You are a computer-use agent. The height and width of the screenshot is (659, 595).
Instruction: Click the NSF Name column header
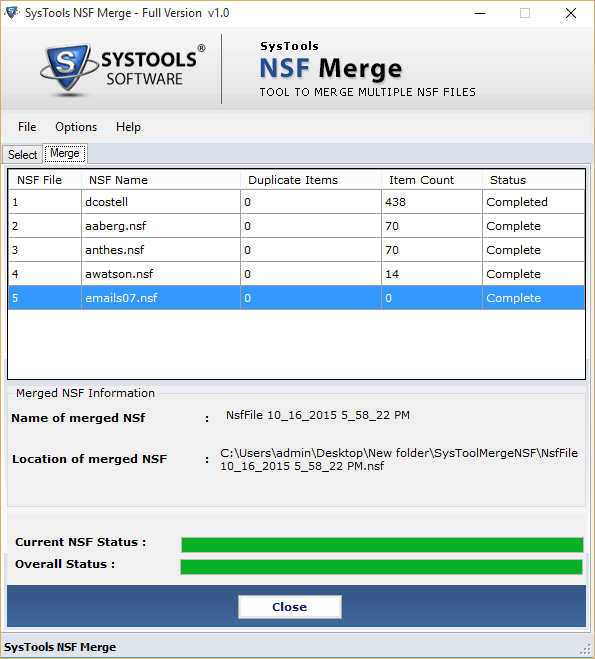[161, 180]
